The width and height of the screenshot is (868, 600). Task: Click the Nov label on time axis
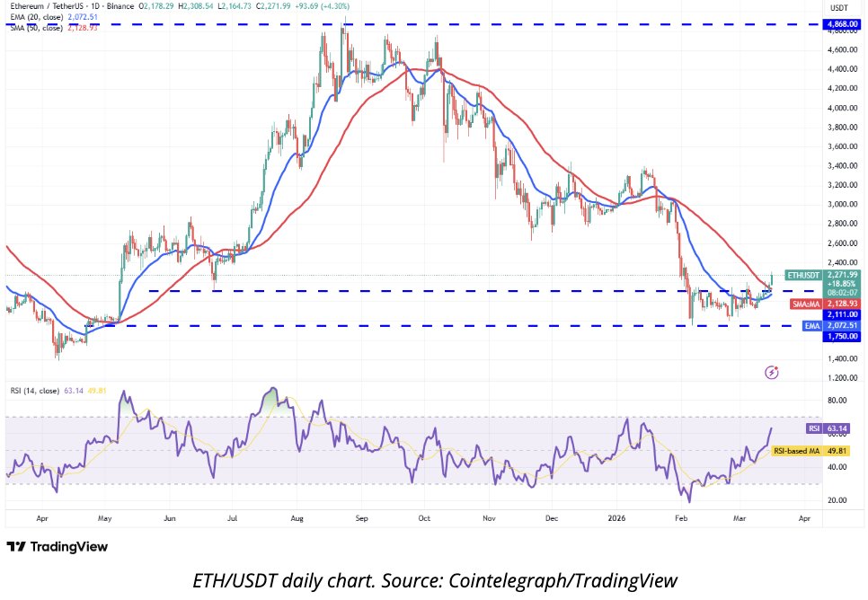[489, 518]
